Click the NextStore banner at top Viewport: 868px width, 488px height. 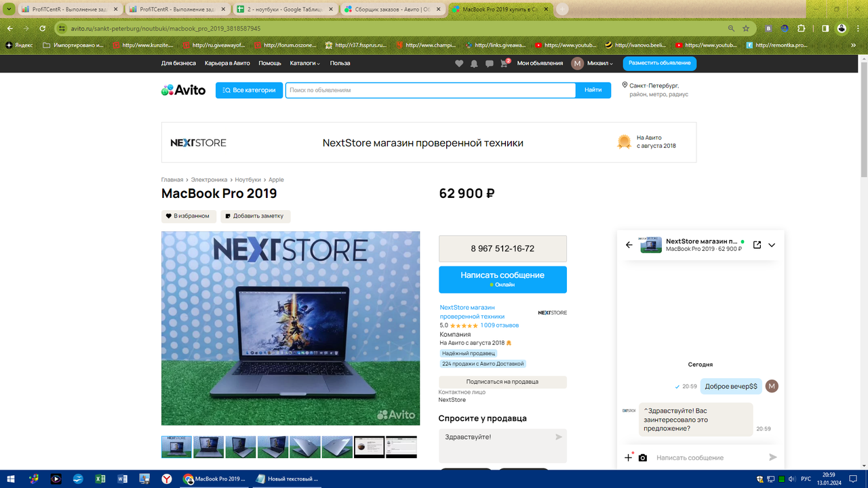tap(429, 142)
